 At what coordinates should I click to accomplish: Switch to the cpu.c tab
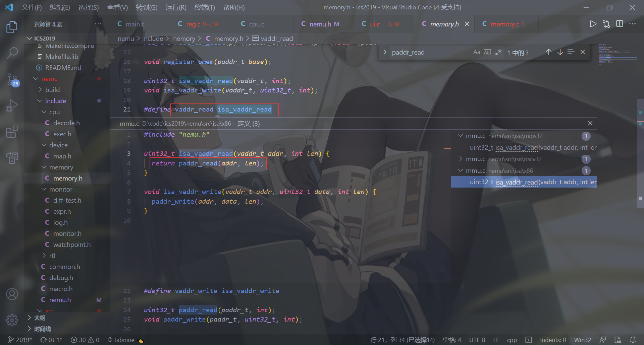[257, 24]
